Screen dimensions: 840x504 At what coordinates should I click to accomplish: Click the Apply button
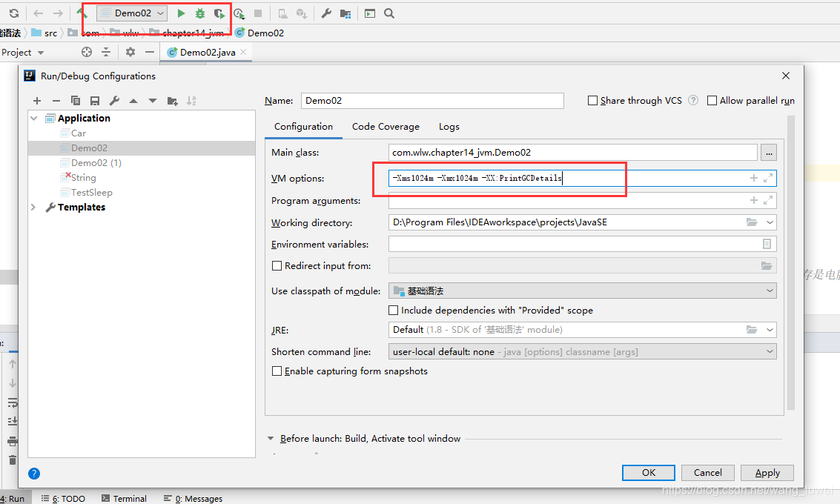[x=767, y=473]
